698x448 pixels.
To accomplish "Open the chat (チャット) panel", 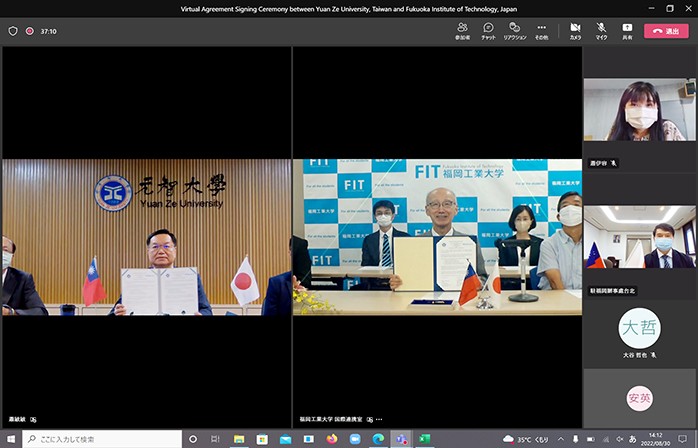I will click(x=488, y=31).
